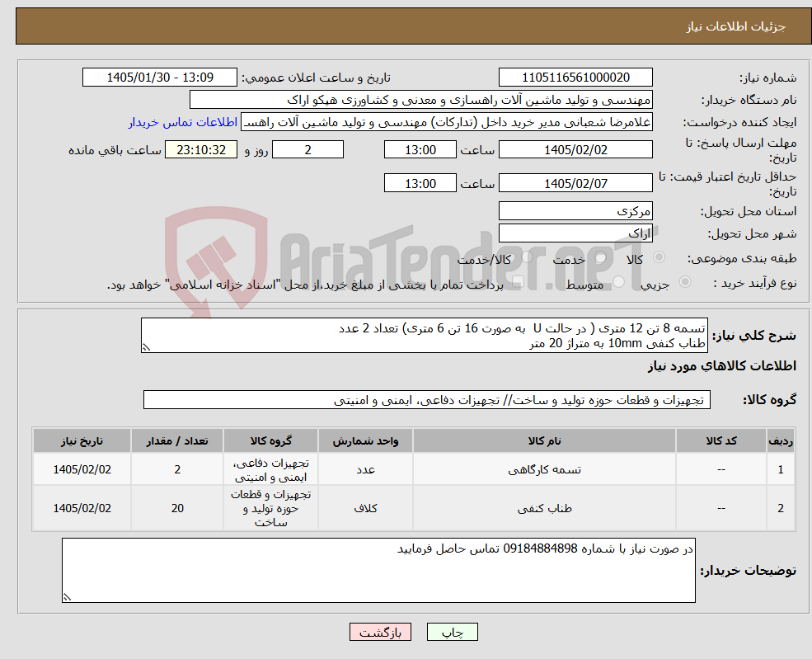Click the response deadline date 1405/02/02 field
This screenshot has width=812, height=659.
(x=575, y=150)
